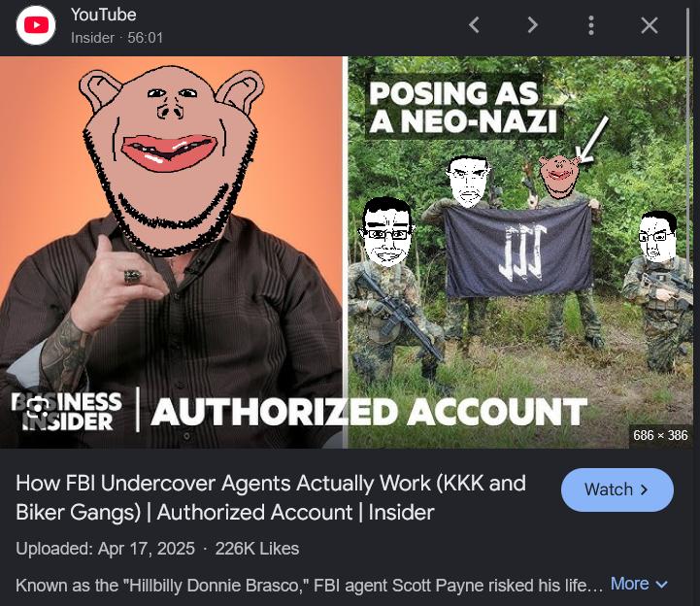This screenshot has height=606, width=700.
Task: Click the "Uploaded: Apr 17, 2025" text
Action: [x=106, y=549]
